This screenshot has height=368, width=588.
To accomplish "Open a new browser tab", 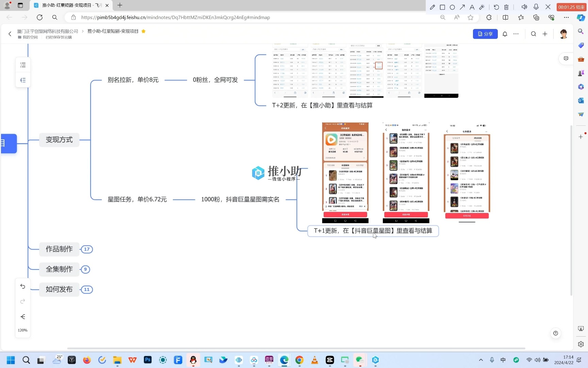I will click(120, 5).
